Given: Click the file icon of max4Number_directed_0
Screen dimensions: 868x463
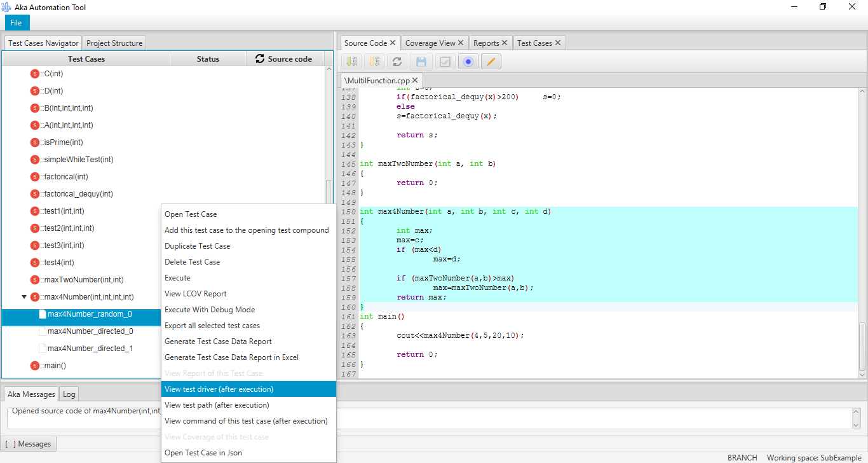Looking at the screenshot, I should [43, 331].
